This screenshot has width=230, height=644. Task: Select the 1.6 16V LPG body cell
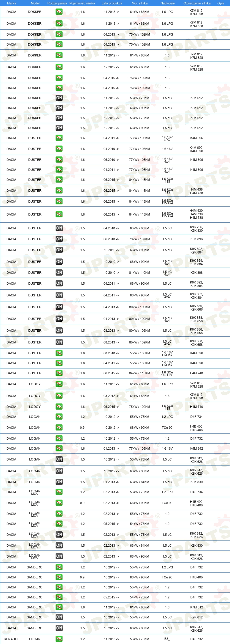tap(167, 138)
